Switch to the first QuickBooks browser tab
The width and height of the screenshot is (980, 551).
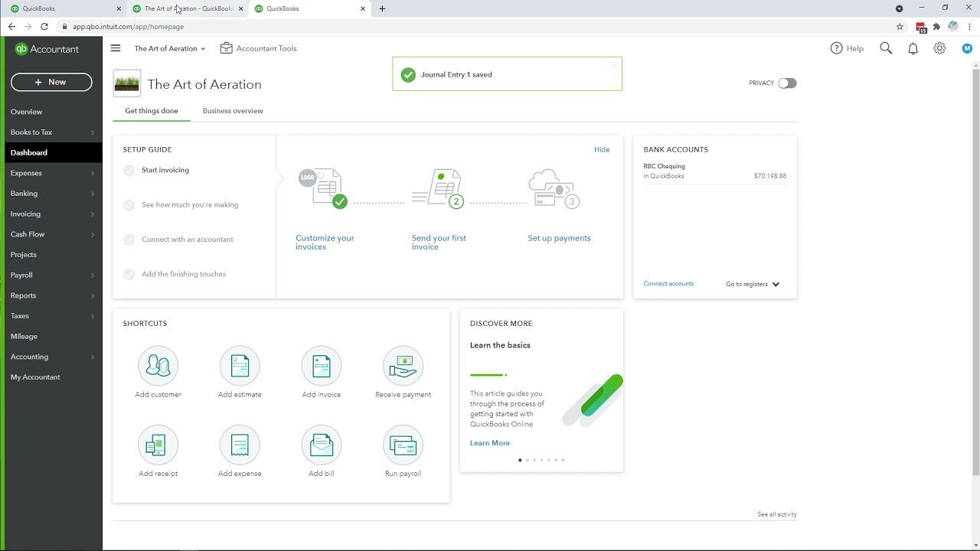coord(65,8)
